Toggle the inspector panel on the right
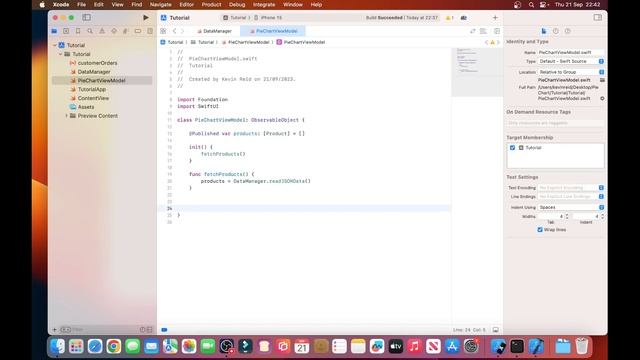640x360 pixels. [598, 18]
